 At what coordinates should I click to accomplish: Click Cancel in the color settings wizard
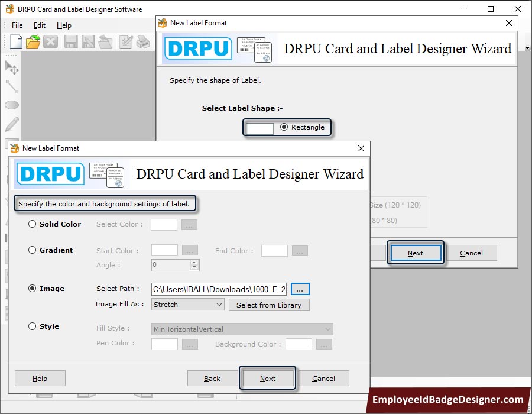[x=323, y=379]
